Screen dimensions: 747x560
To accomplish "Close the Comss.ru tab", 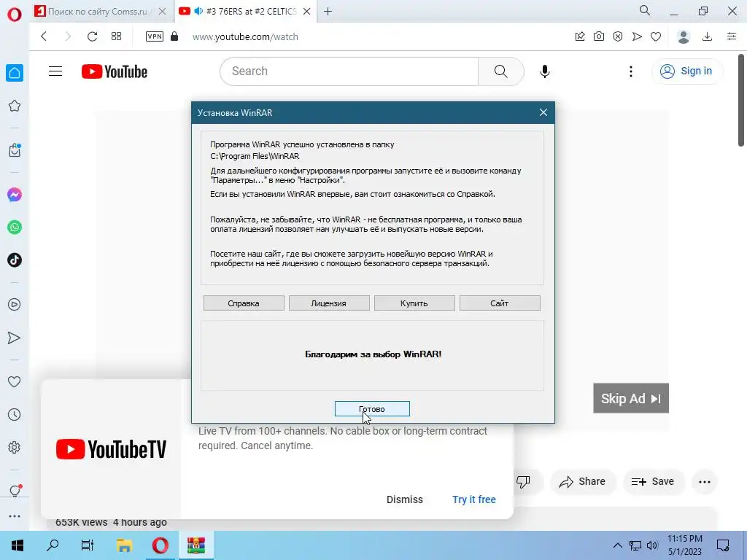I will (163, 12).
